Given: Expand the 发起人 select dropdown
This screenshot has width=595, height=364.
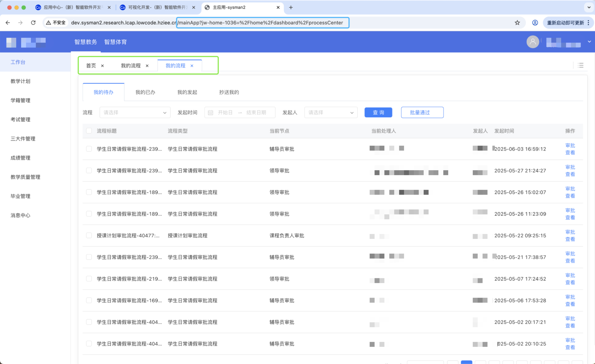Looking at the screenshot, I should coord(331,113).
